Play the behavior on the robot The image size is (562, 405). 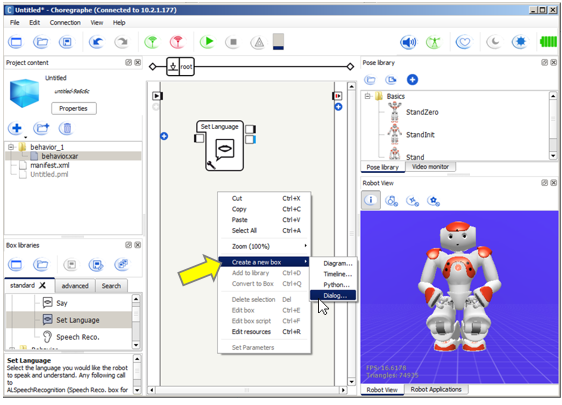click(x=207, y=42)
